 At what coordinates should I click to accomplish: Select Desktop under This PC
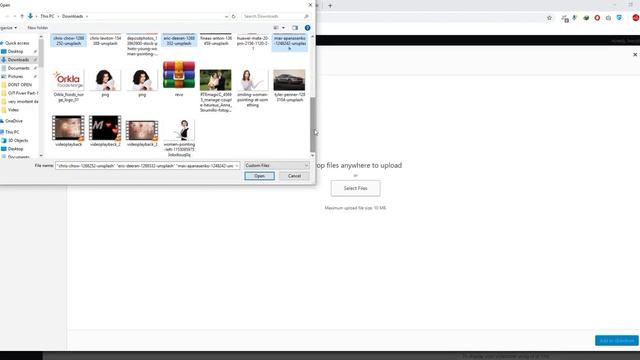tap(16, 149)
